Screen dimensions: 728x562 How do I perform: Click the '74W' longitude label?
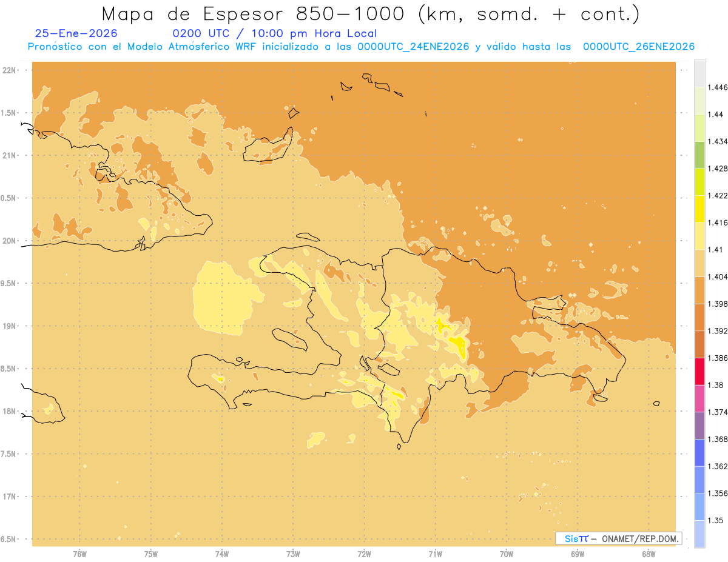(222, 554)
